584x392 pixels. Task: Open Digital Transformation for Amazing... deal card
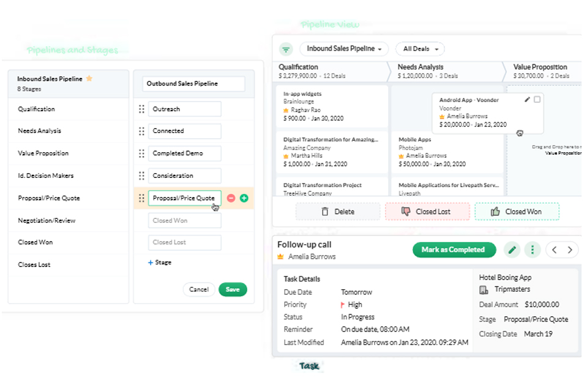pyautogui.click(x=332, y=152)
